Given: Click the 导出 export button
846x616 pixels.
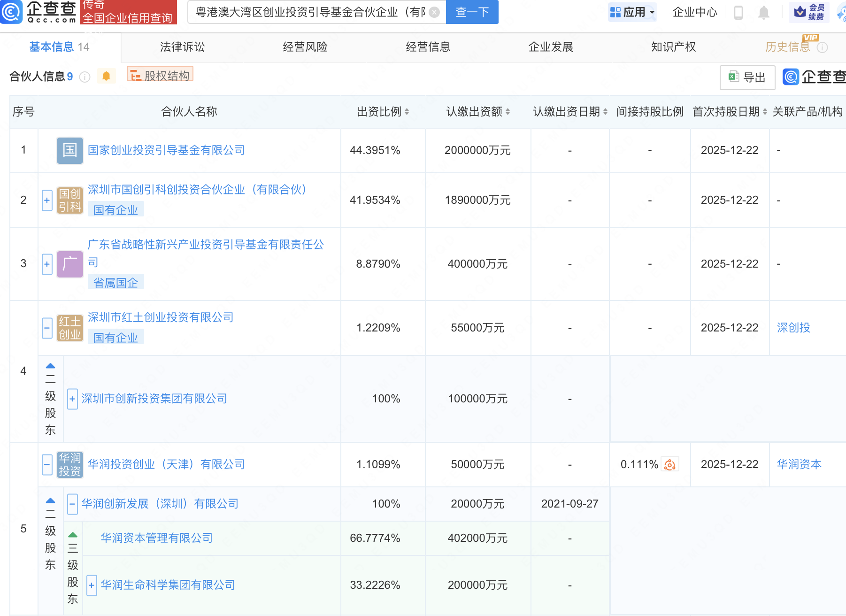Looking at the screenshot, I should point(747,77).
